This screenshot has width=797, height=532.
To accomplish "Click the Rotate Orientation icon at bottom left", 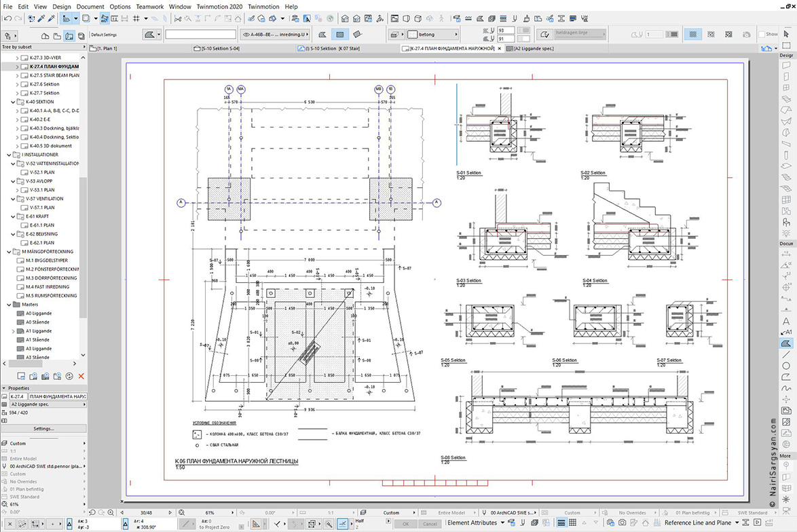I will (3, 512).
